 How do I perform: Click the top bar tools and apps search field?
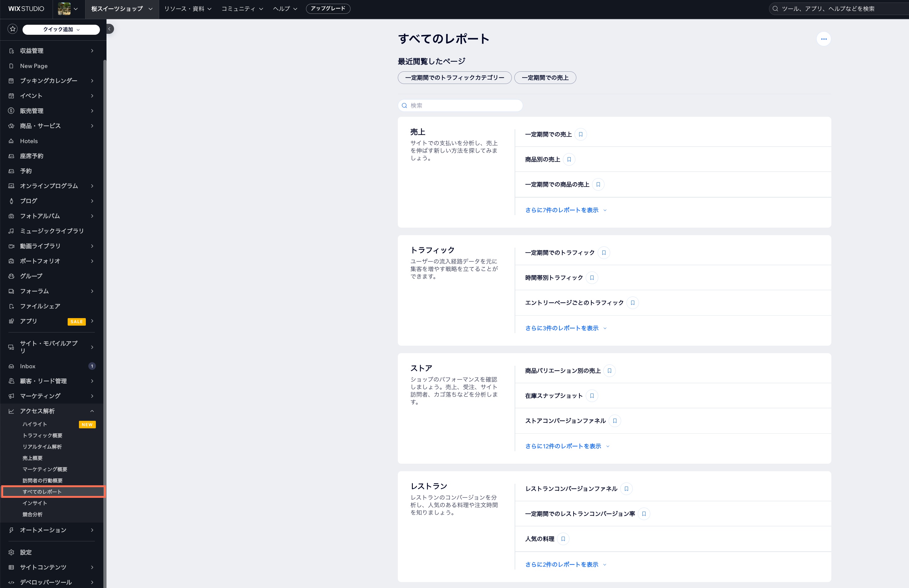pyautogui.click(x=839, y=9)
